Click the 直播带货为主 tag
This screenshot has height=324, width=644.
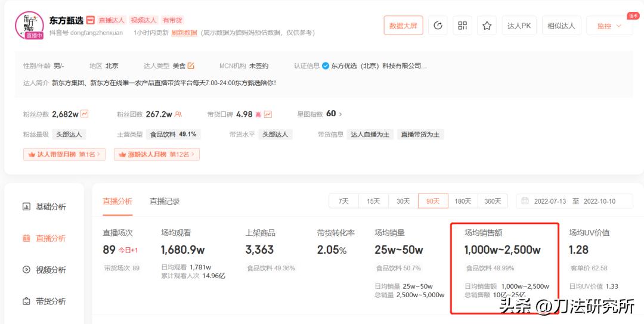coord(420,134)
